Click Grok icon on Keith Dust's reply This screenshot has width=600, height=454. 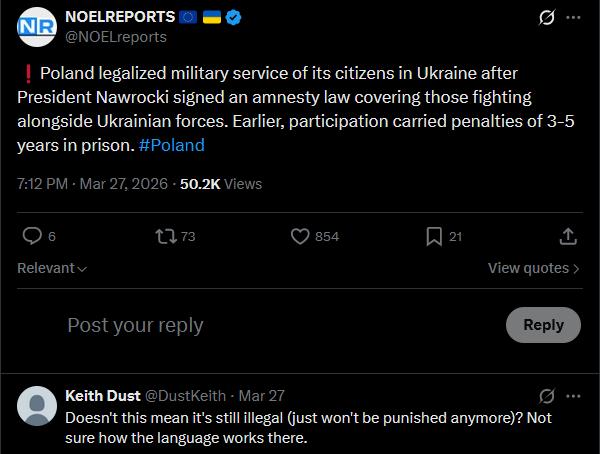pyautogui.click(x=546, y=395)
